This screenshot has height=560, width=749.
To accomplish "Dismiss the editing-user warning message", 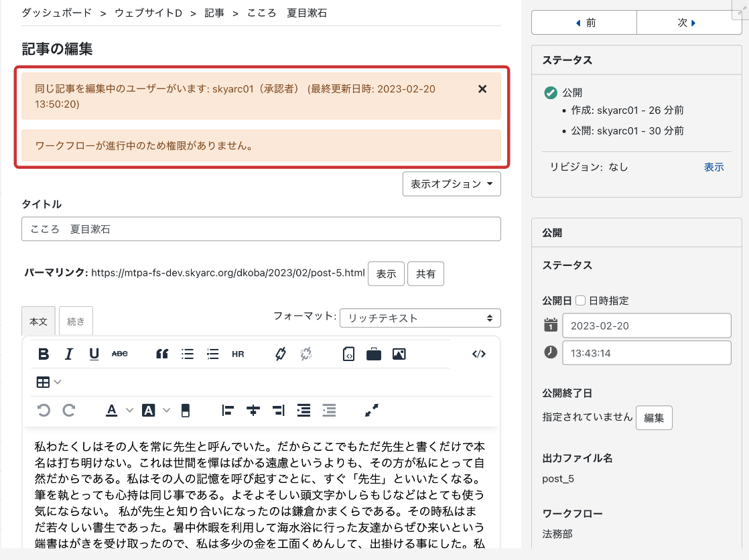I will [482, 89].
